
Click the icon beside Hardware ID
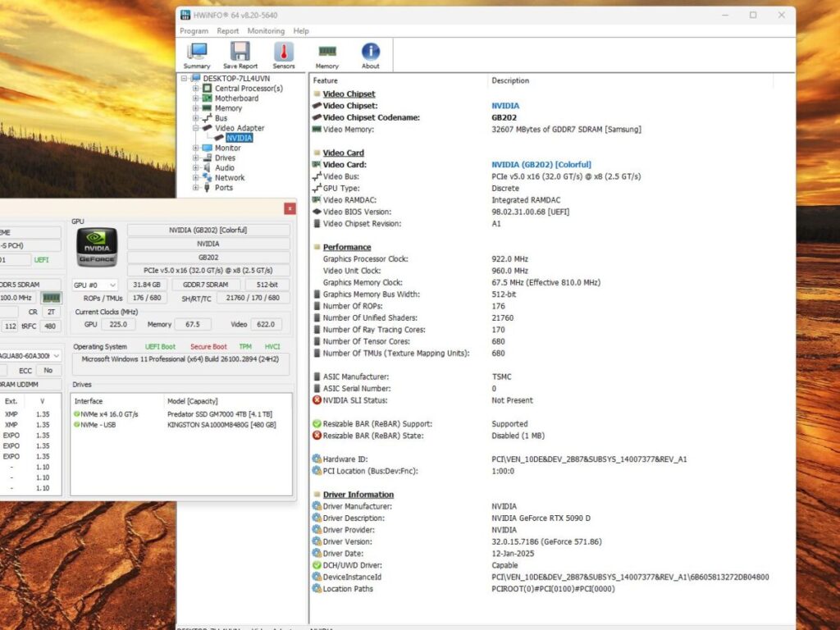point(317,459)
